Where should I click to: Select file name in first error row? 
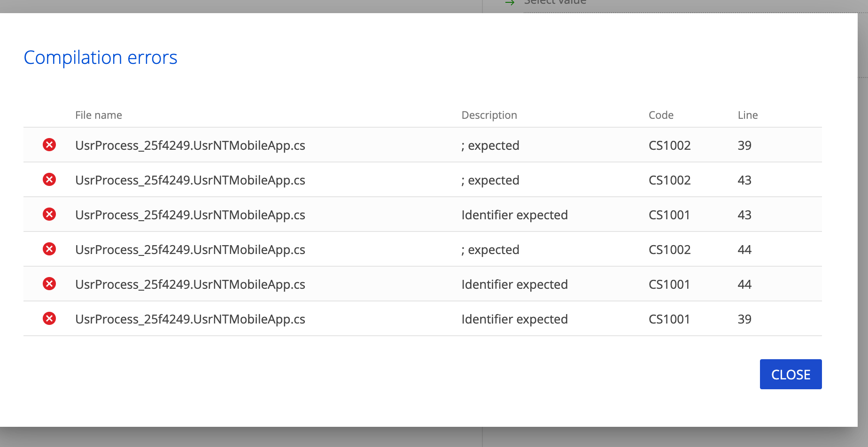(x=190, y=146)
